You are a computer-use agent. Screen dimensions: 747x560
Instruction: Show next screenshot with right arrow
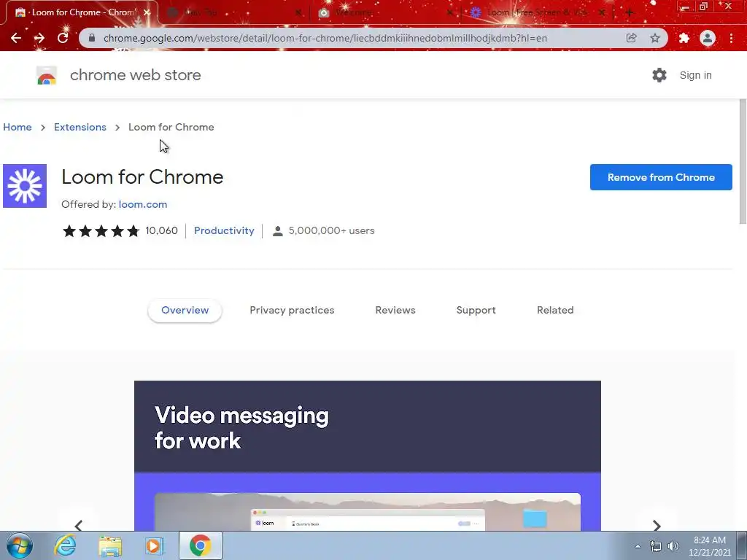point(657,525)
